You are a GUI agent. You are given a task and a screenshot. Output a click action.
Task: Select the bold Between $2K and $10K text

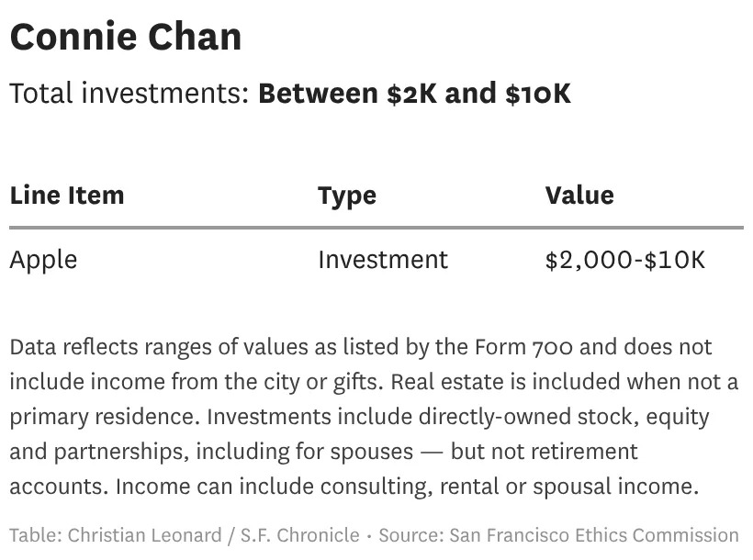click(x=414, y=93)
